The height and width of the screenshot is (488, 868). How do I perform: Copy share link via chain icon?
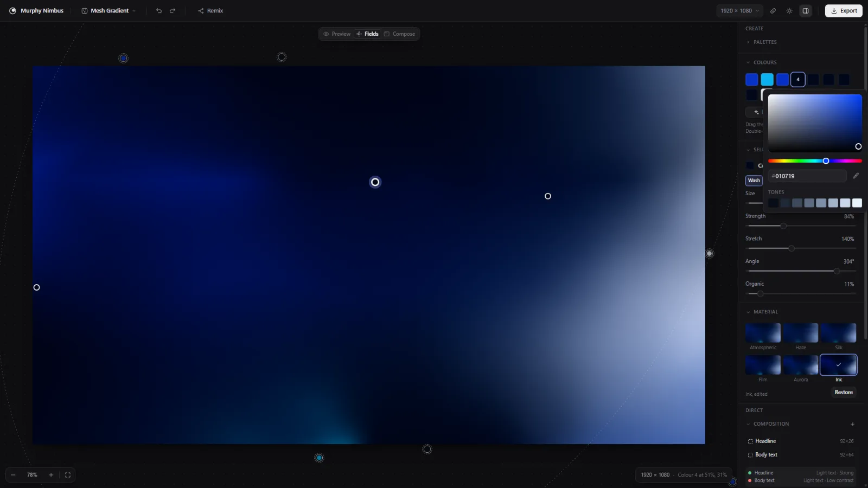point(773,11)
